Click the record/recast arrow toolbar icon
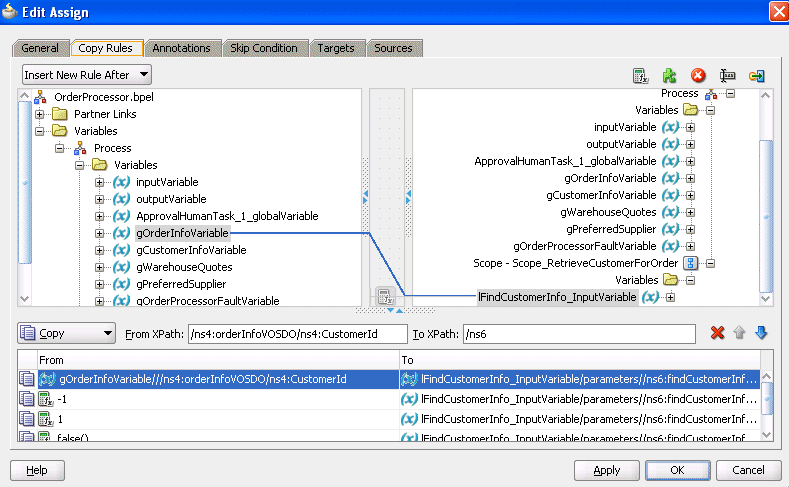789x487 pixels. (756, 76)
